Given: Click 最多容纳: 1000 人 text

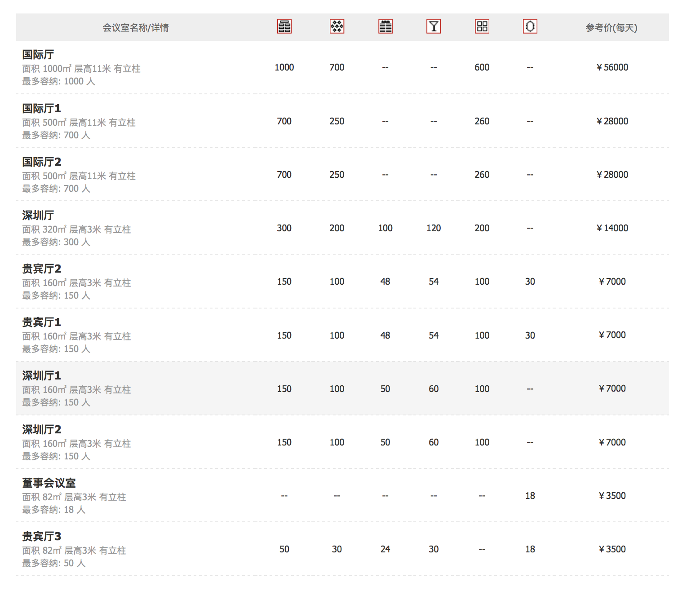Looking at the screenshot, I should 59,81.
